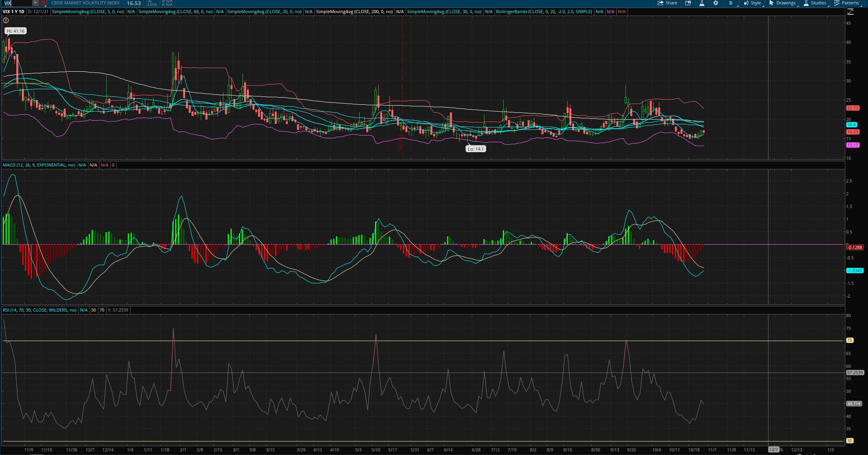Click the red symbol link clipboard icon

pos(43,3)
